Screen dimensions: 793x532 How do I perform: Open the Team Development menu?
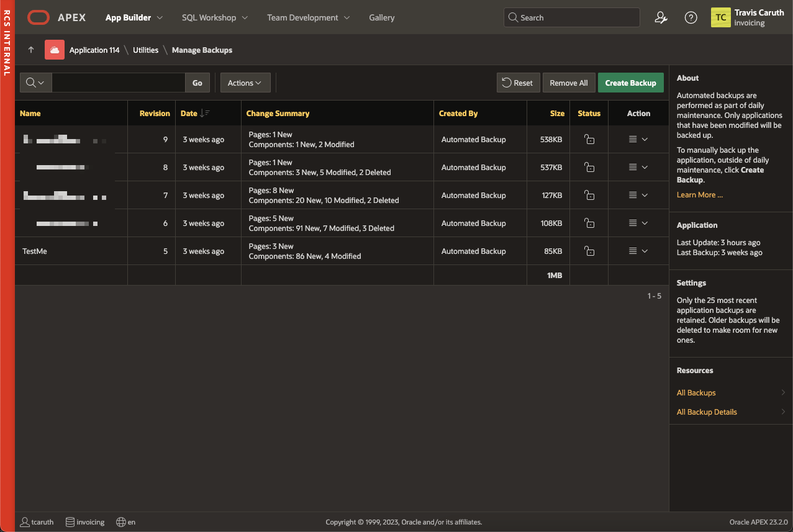[x=308, y=18]
